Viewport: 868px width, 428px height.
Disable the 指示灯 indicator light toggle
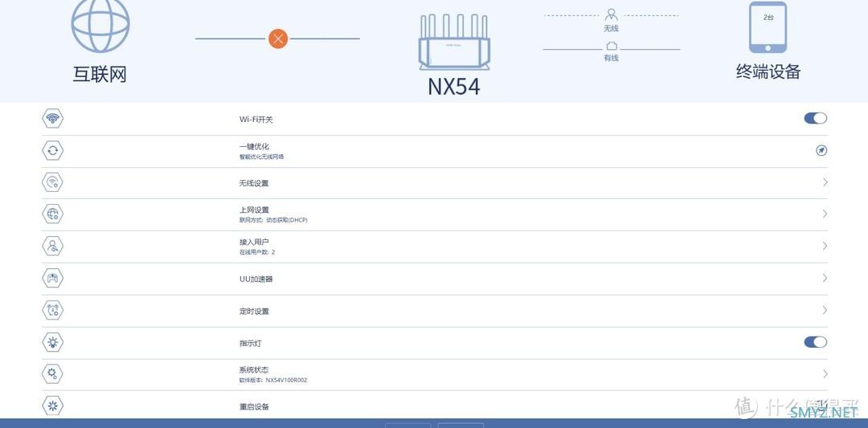coord(815,342)
